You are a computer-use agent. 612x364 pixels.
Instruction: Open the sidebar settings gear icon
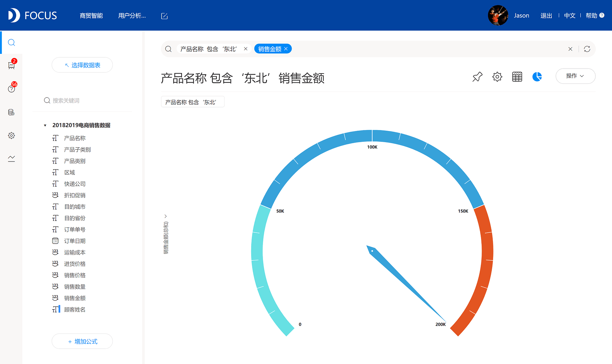click(11, 135)
